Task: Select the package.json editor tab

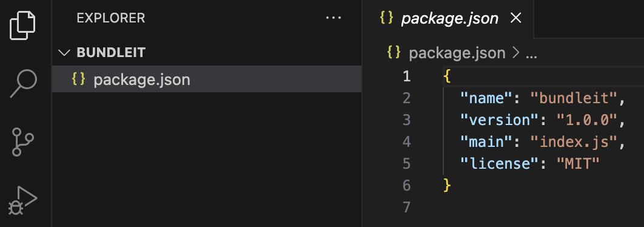Action: click(450, 18)
